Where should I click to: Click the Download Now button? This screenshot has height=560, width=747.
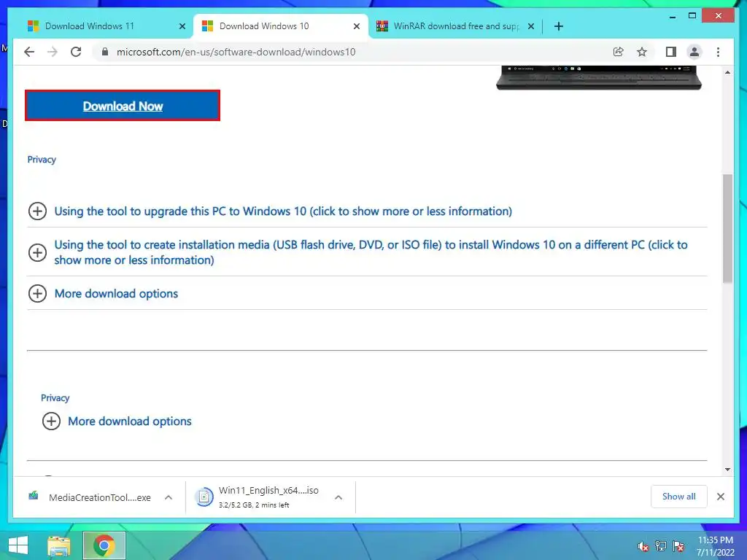(x=123, y=105)
